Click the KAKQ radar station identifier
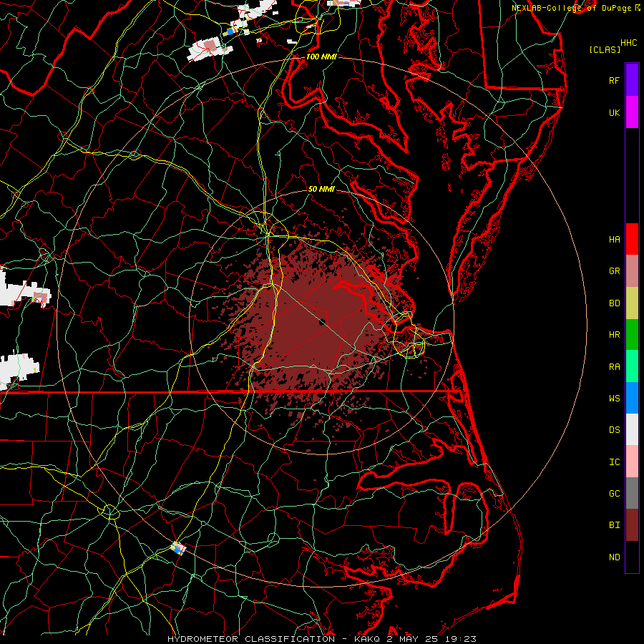644x644 pixels. tap(367, 639)
